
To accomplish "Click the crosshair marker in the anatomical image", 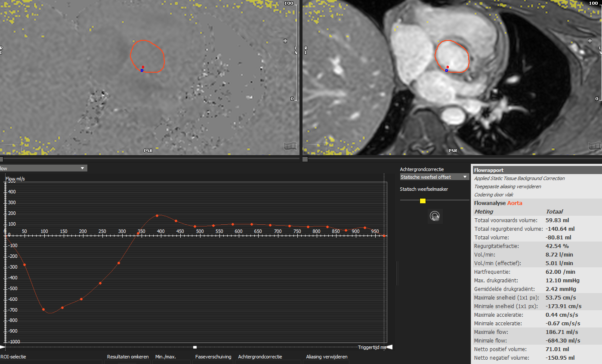I will [x=590, y=40].
